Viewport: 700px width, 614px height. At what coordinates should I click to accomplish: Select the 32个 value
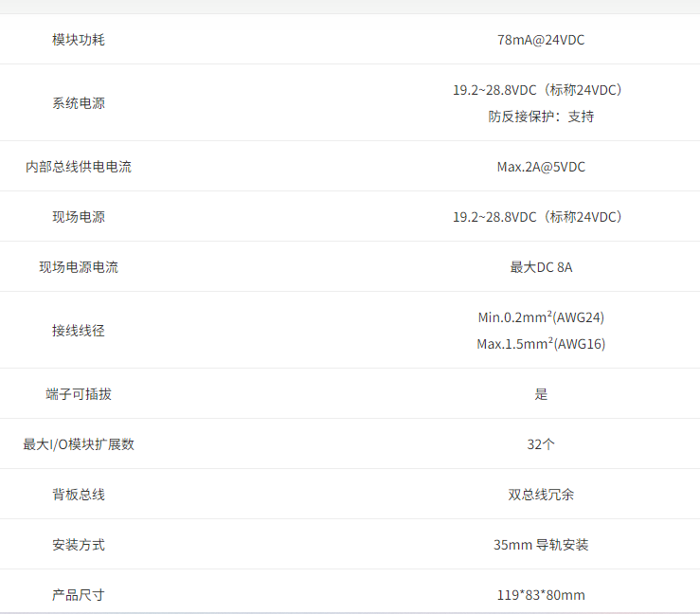(541, 444)
